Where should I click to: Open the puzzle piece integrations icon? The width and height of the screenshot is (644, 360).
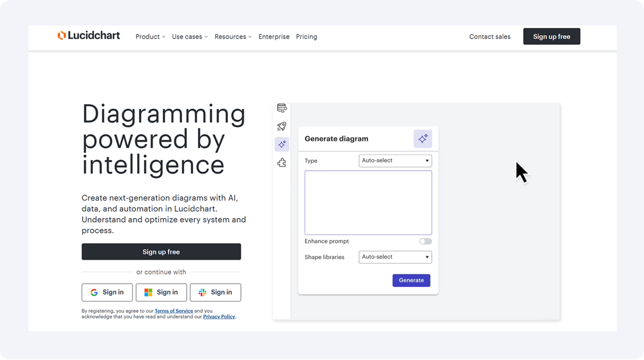(281, 163)
